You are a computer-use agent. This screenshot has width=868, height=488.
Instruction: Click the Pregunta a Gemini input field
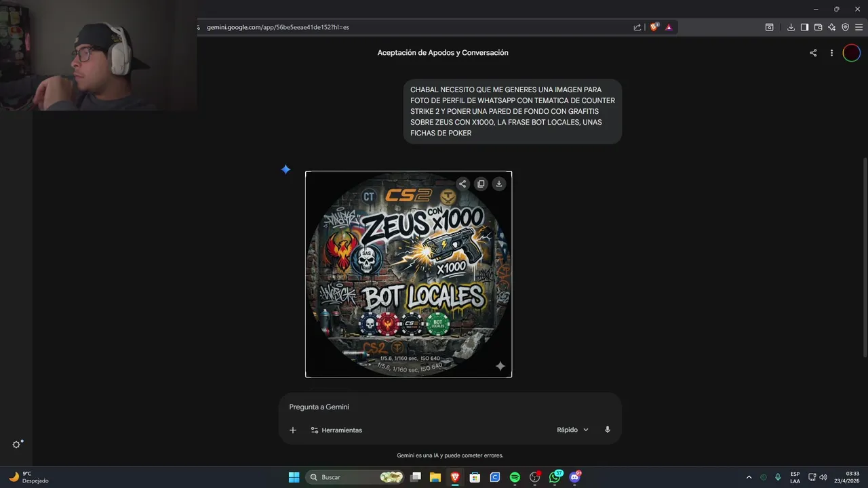(x=450, y=407)
